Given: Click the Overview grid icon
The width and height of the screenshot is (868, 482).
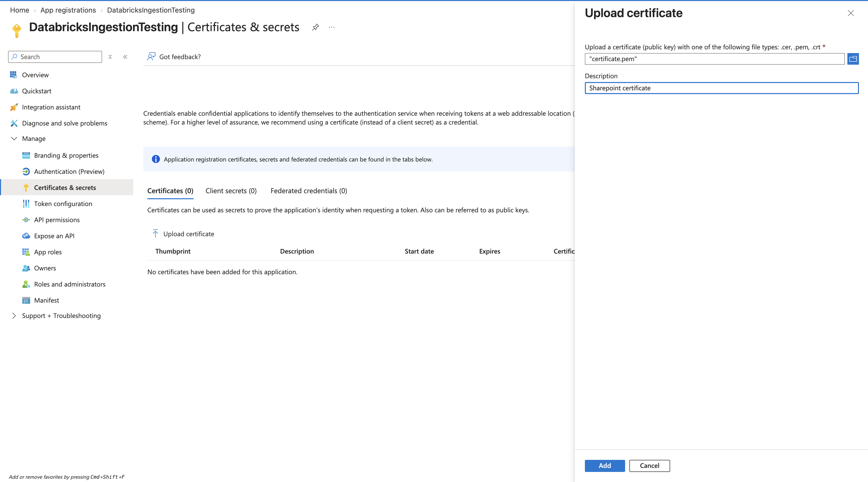Looking at the screenshot, I should pyautogui.click(x=14, y=75).
